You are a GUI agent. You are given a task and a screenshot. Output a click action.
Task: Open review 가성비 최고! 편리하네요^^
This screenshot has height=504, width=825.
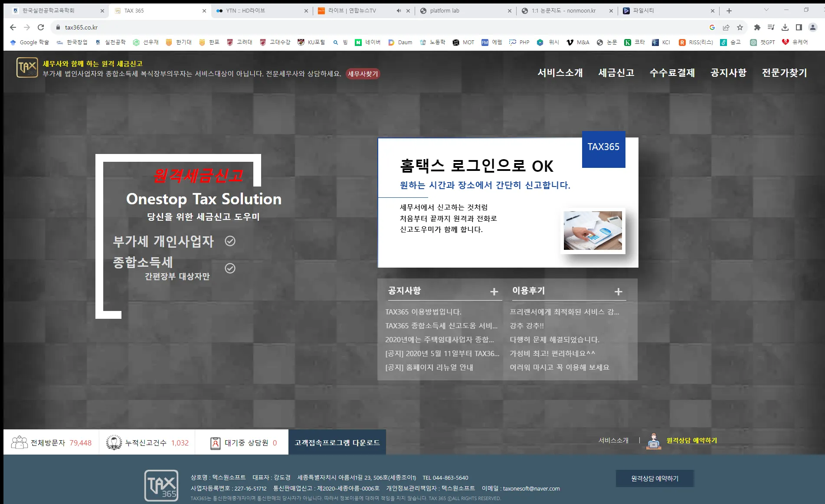(x=553, y=353)
